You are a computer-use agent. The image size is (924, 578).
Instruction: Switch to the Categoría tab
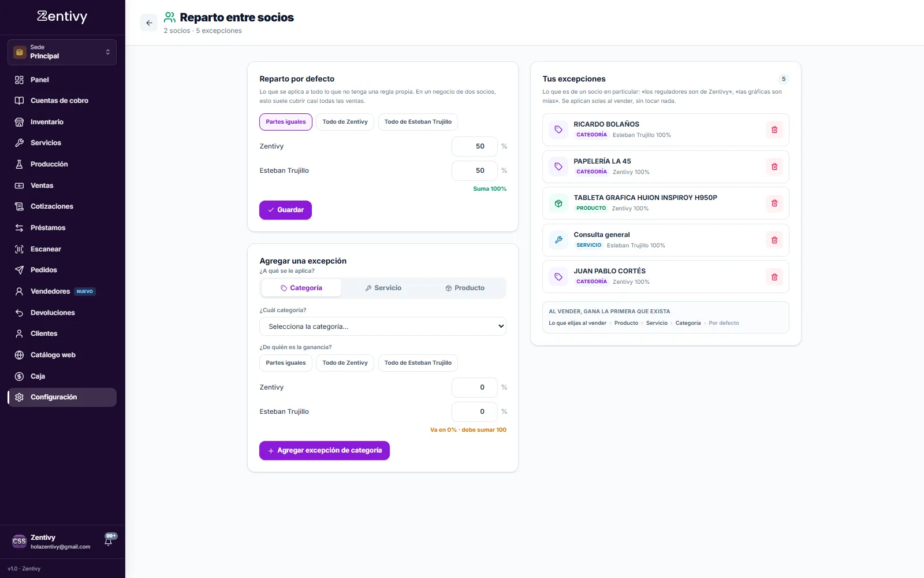[301, 288]
